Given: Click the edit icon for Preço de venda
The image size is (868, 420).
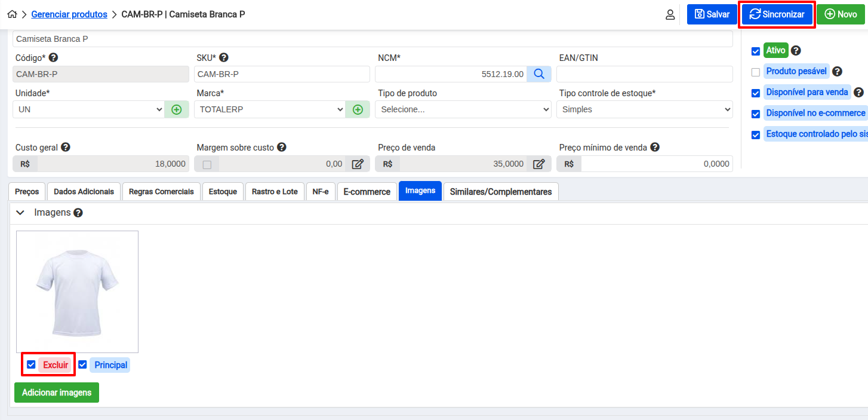Looking at the screenshot, I should pos(538,164).
